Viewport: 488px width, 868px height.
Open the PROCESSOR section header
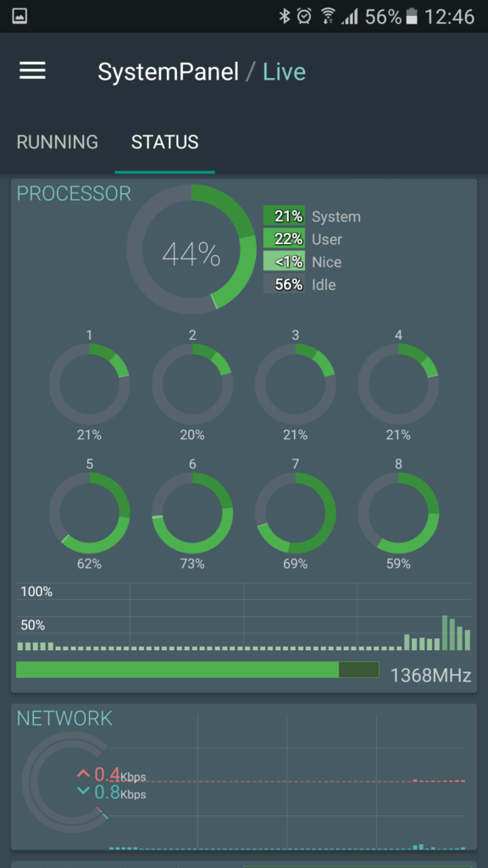74,193
